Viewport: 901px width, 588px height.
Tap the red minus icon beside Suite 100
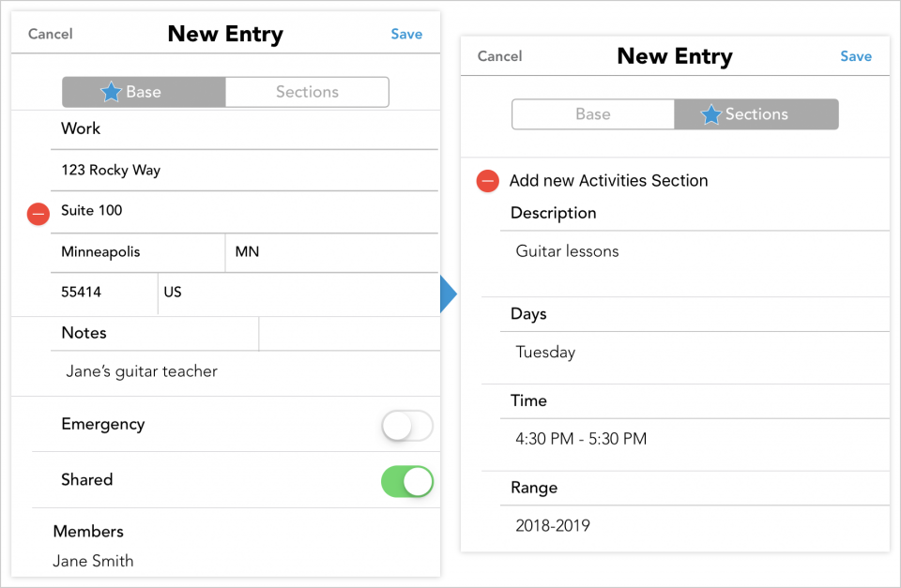[38, 214]
